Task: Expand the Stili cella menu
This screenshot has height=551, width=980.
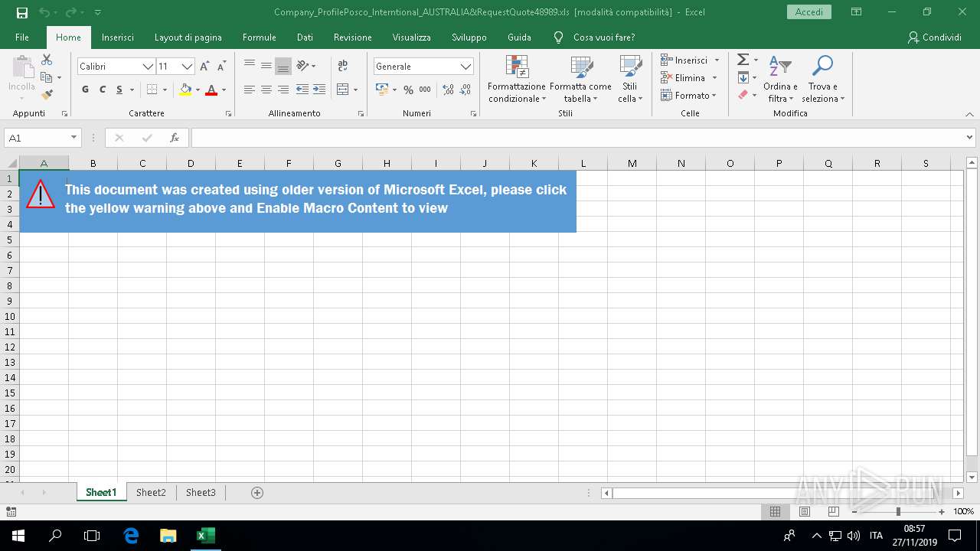Action: pyautogui.click(x=630, y=79)
